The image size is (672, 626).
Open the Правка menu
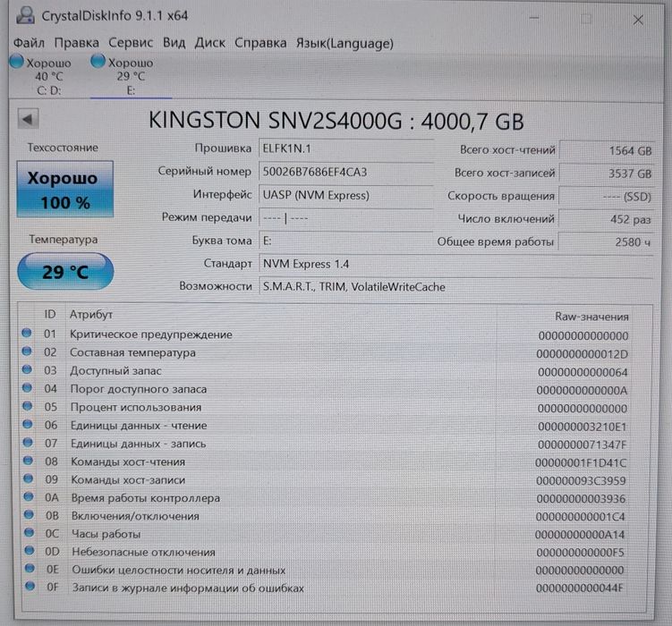[76, 43]
